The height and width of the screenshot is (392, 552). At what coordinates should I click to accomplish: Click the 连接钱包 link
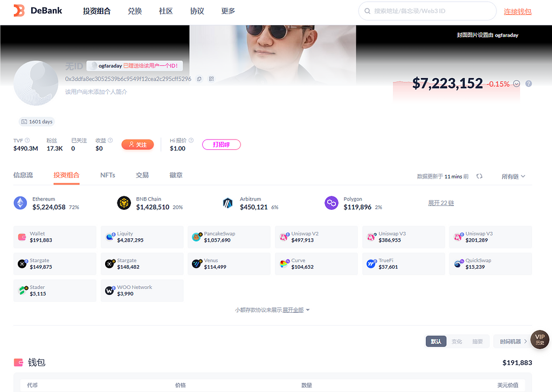[x=517, y=11]
